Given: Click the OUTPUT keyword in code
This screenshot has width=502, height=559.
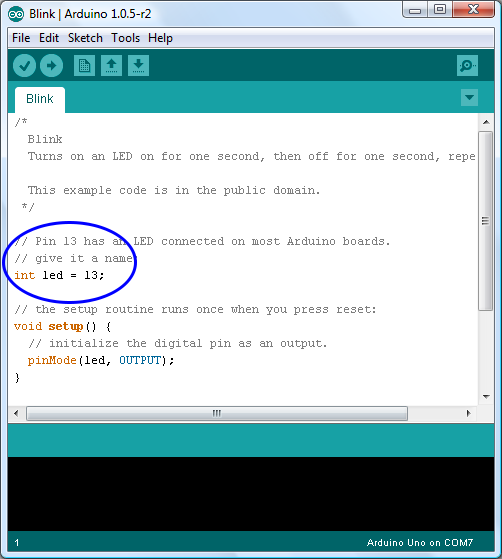Looking at the screenshot, I should click(x=140, y=360).
